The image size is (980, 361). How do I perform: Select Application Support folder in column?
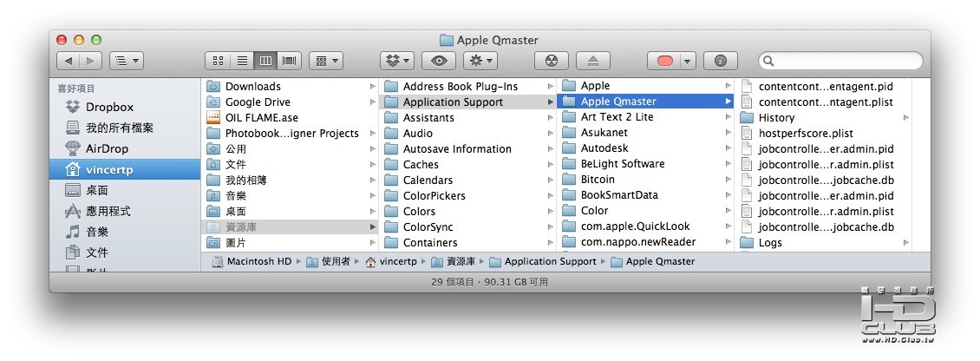tap(467, 102)
